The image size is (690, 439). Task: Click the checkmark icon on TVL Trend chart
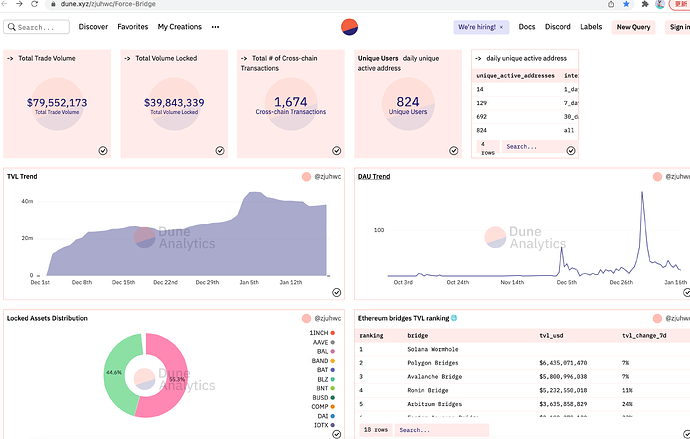pyautogui.click(x=337, y=293)
